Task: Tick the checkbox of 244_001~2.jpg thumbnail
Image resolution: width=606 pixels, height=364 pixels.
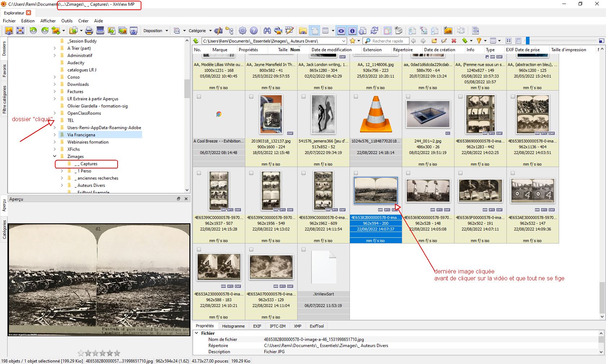Action: pos(408,97)
